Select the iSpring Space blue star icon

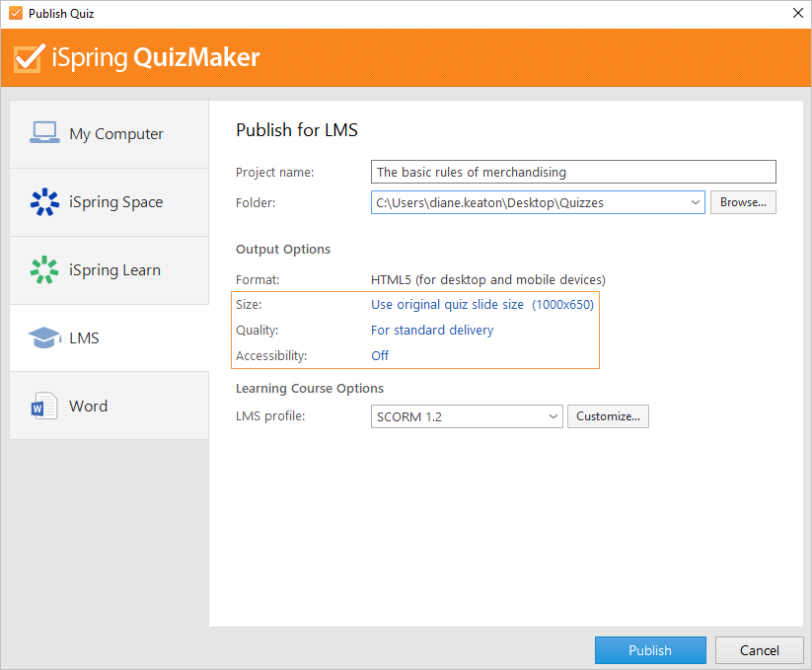tap(44, 201)
